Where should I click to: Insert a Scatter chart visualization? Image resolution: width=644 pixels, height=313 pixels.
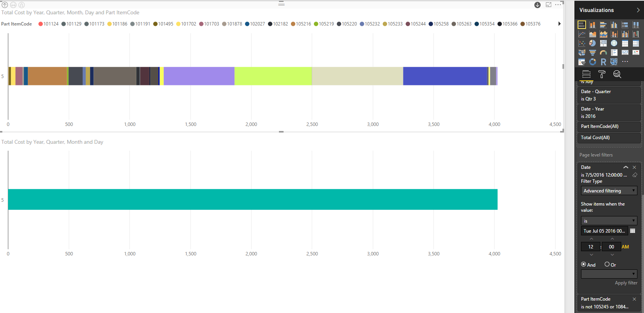(581, 43)
